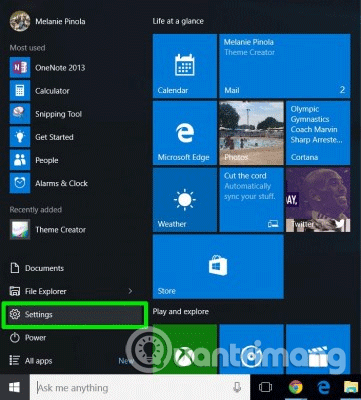The height and width of the screenshot is (400, 361).
Task: Click the Power icon
Action: pos(15,338)
